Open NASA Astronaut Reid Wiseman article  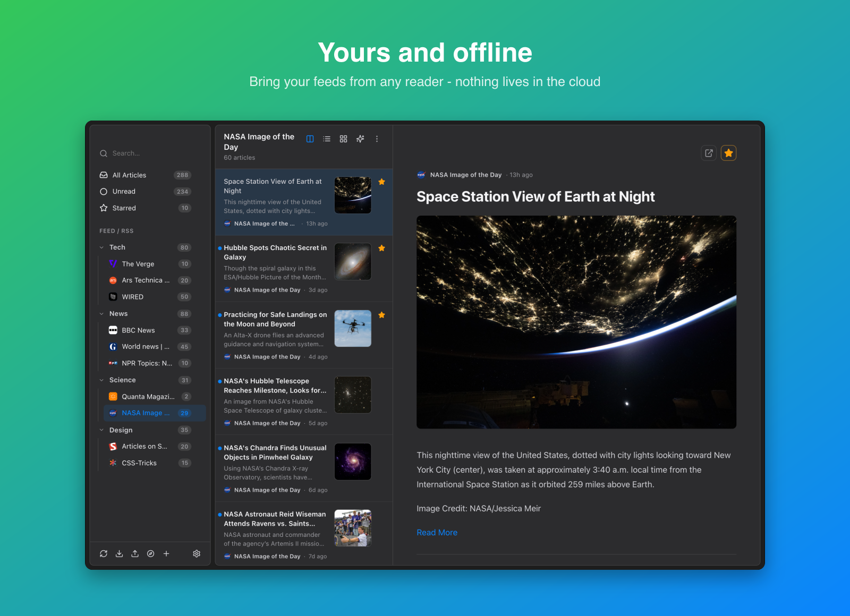304,534
